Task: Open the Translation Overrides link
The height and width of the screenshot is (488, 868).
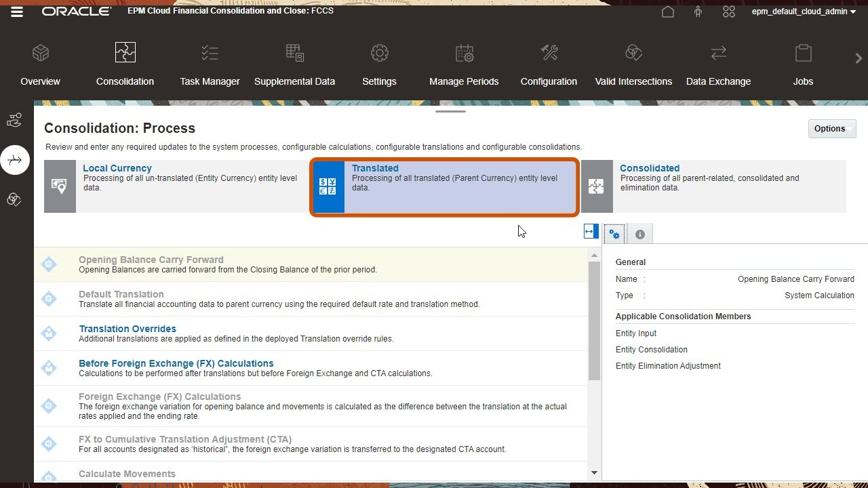Action: [x=127, y=329]
